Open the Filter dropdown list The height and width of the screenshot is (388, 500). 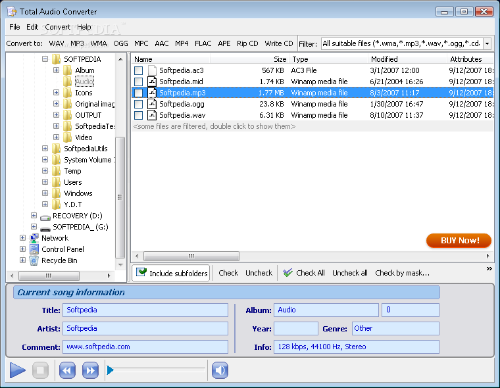click(488, 44)
